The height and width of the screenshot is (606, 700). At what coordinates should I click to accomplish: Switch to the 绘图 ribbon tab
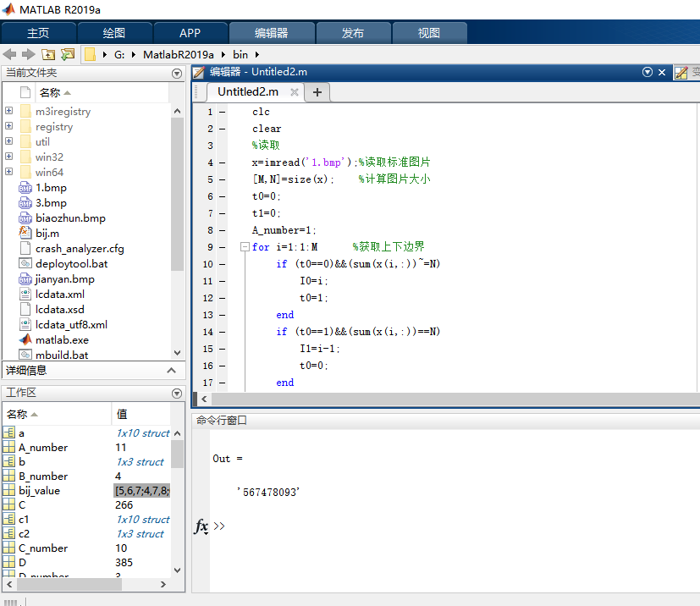[x=114, y=33]
